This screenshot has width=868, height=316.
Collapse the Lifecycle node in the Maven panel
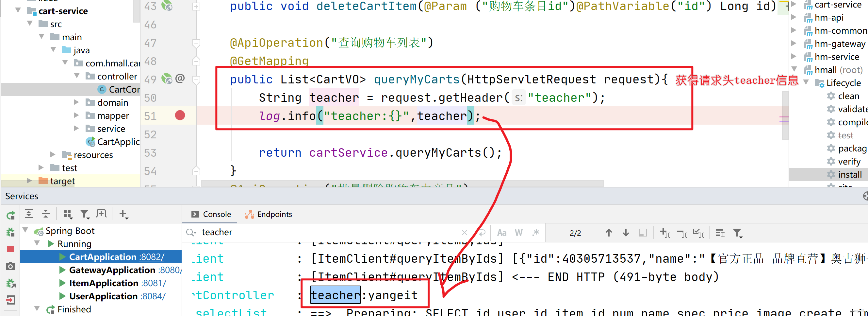[806, 82]
